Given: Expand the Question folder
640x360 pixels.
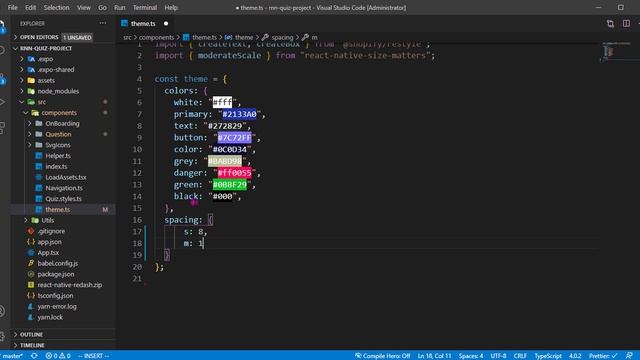Looking at the screenshot, I should pyautogui.click(x=58, y=134).
